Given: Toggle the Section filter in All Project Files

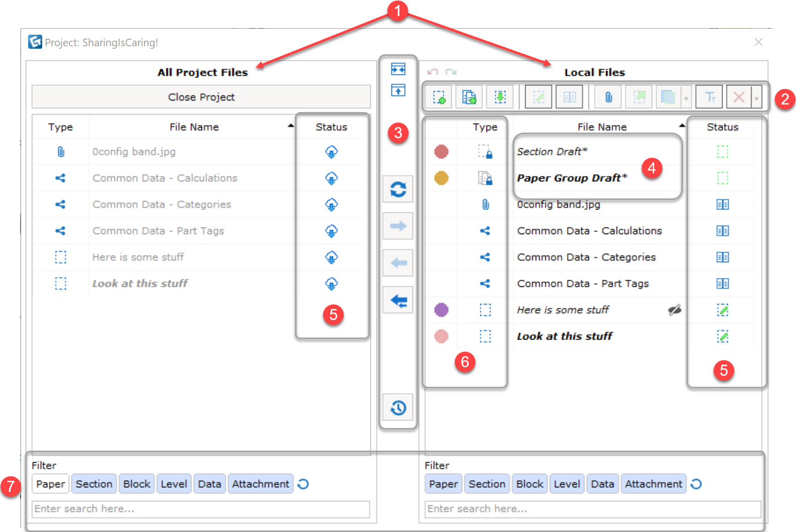Looking at the screenshot, I should tap(94, 484).
